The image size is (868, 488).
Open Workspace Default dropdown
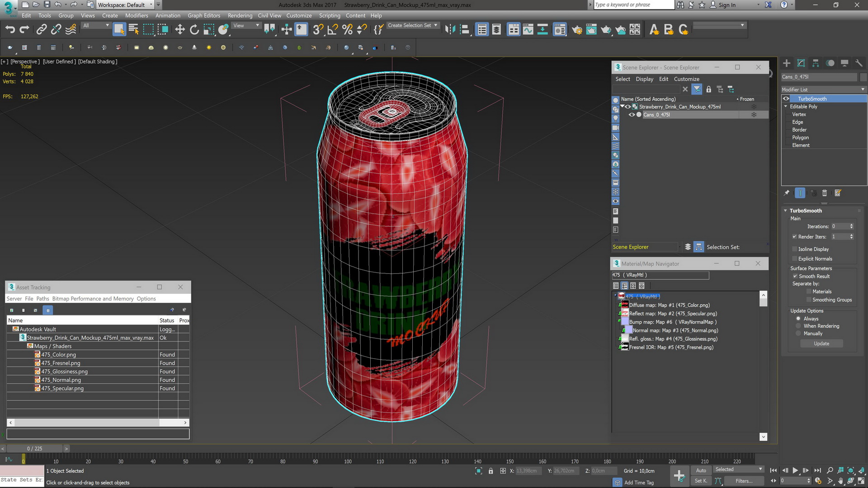pos(125,5)
